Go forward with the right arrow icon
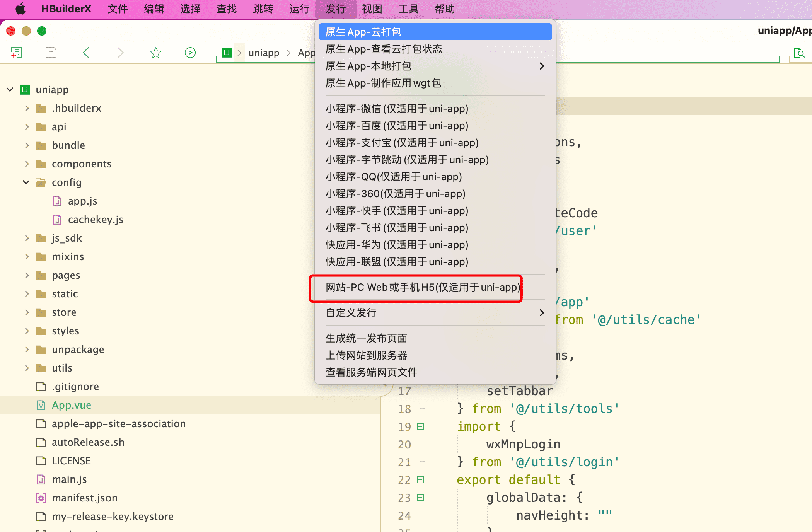The width and height of the screenshot is (812, 532). coord(120,53)
